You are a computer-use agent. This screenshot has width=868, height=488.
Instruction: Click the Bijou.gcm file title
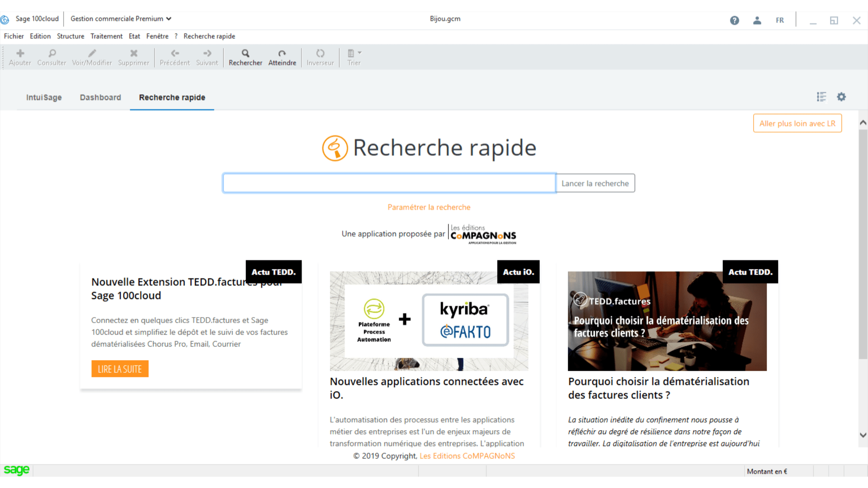click(x=445, y=19)
